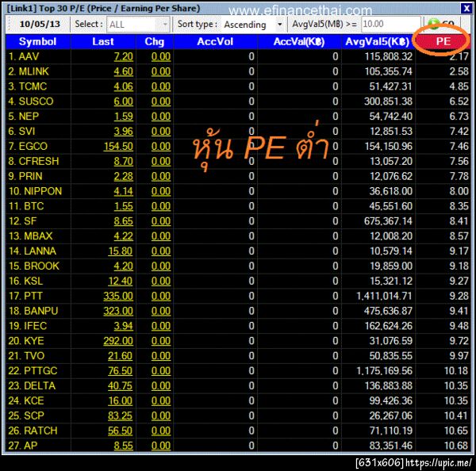Screen dimensions: 476x471
Task: Select the BROOK symbol
Action: coord(41,266)
